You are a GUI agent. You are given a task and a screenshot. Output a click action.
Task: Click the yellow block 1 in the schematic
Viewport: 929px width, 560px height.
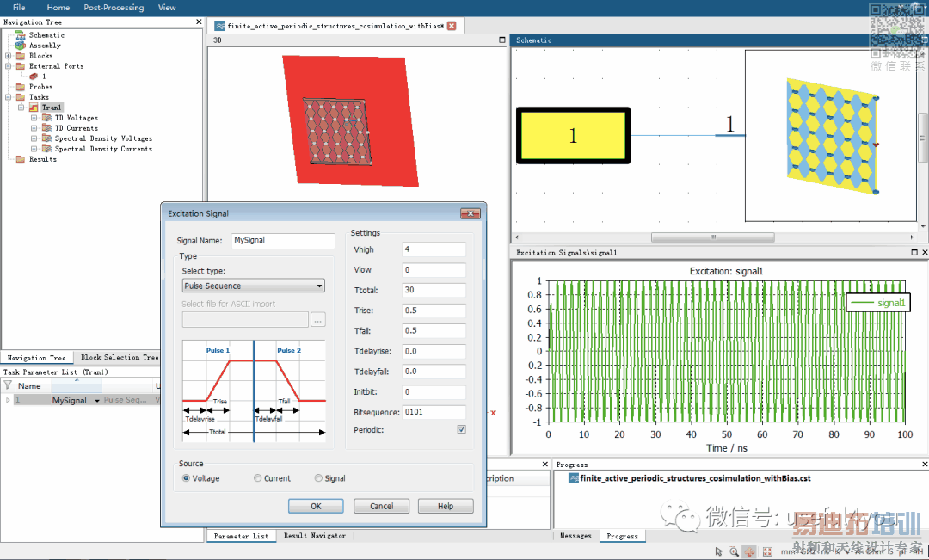[x=573, y=135]
